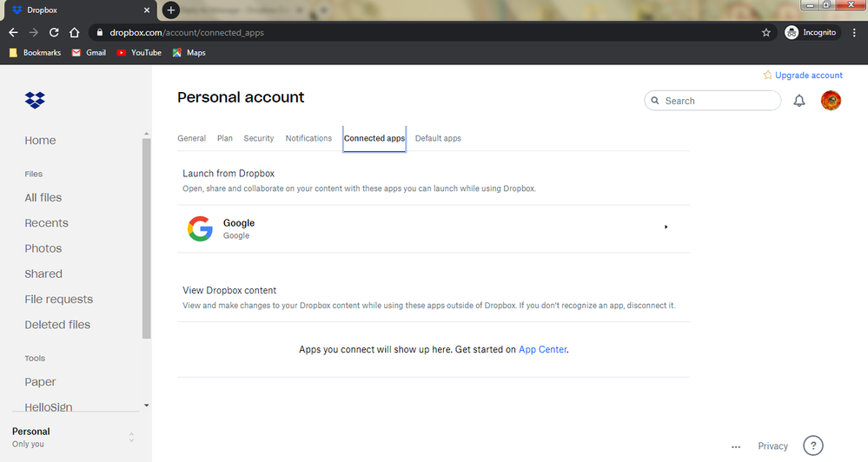Click the Personal account page title
The width and height of the screenshot is (868, 462).
click(x=241, y=97)
